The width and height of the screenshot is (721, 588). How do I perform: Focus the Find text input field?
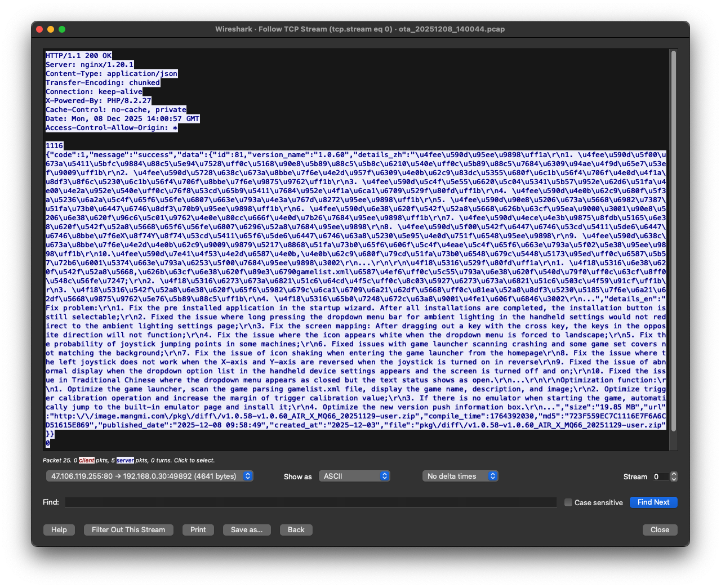310,502
